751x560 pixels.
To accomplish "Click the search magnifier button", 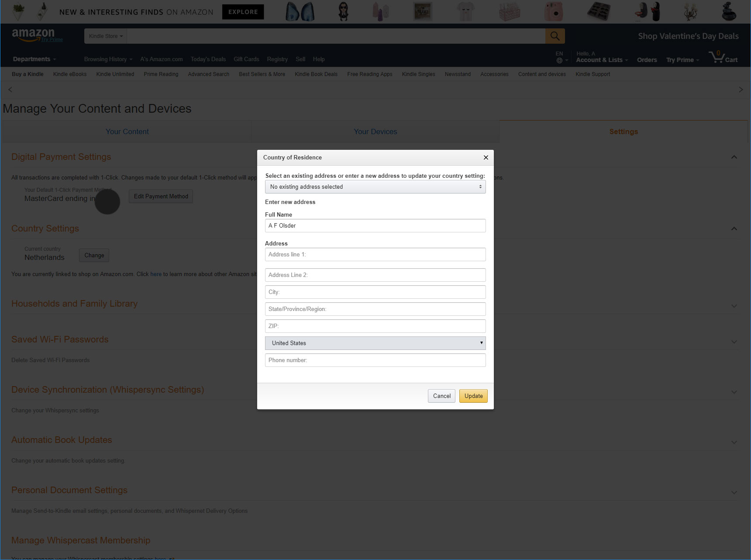I will [555, 36].
